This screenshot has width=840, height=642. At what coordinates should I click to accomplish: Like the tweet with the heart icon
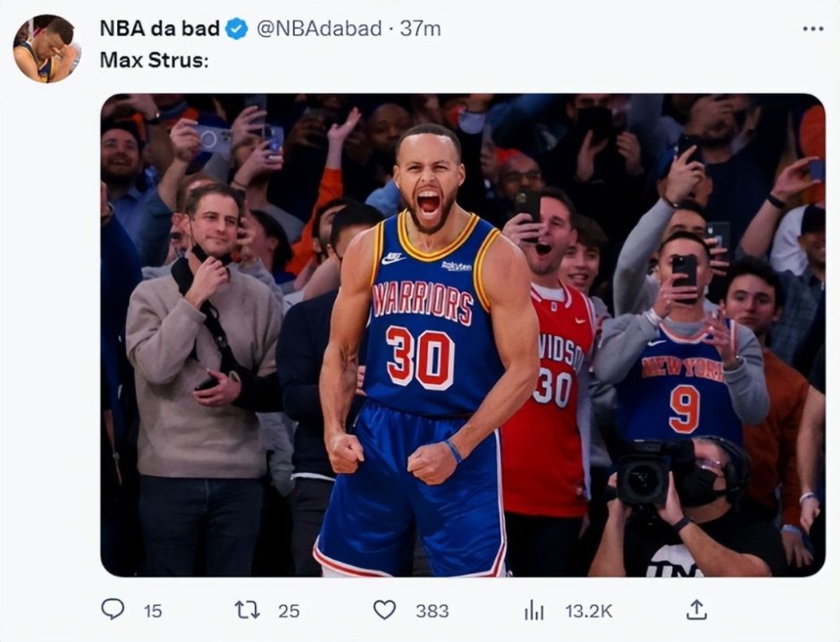click(384, 610)
